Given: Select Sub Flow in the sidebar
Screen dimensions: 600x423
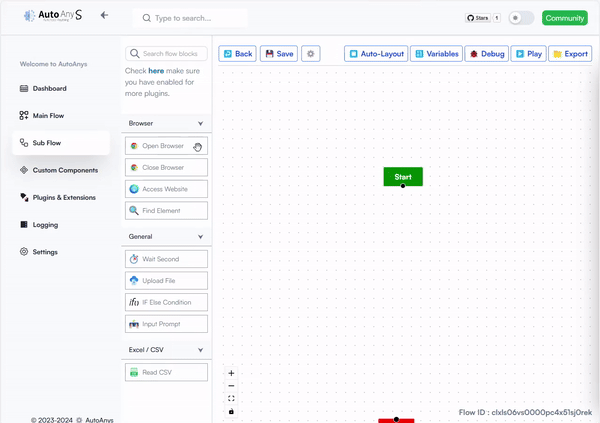Looking at the screenshot, I should (x=61, y=143).
